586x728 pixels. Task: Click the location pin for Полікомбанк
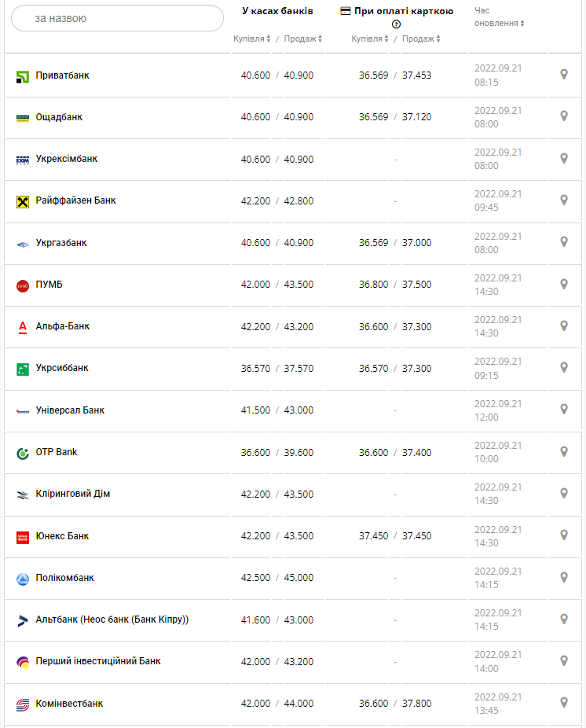[x=563, y=577]
